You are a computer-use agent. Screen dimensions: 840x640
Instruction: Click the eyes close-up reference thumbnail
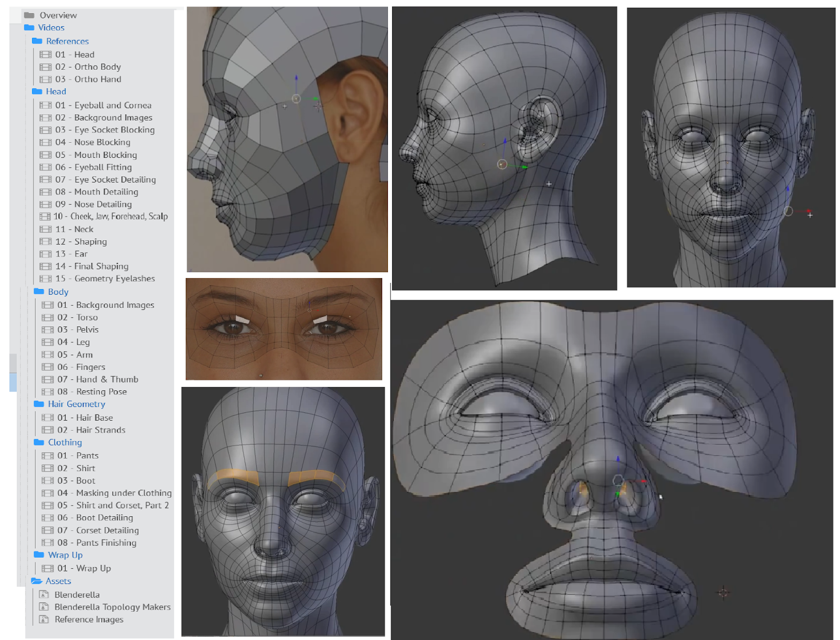point(284,329)
